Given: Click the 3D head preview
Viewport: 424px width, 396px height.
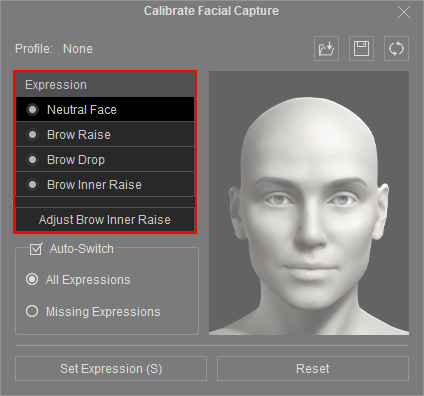Looking at the screenshot, I should point(309,203).
